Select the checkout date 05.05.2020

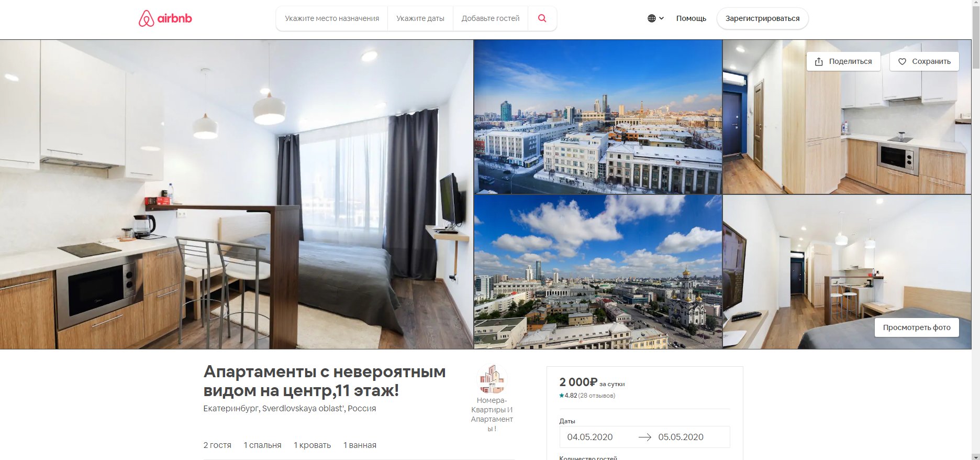point(681,437)
